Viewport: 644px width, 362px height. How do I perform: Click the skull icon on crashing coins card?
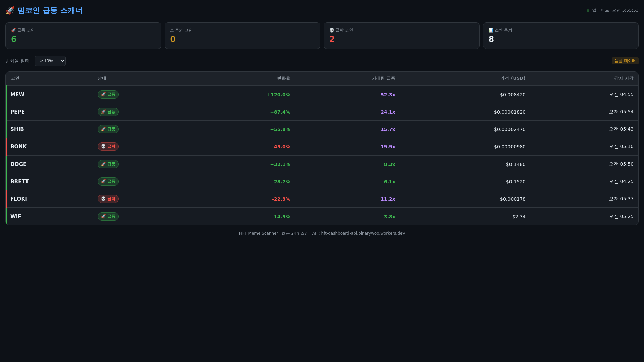pos(332,31)
